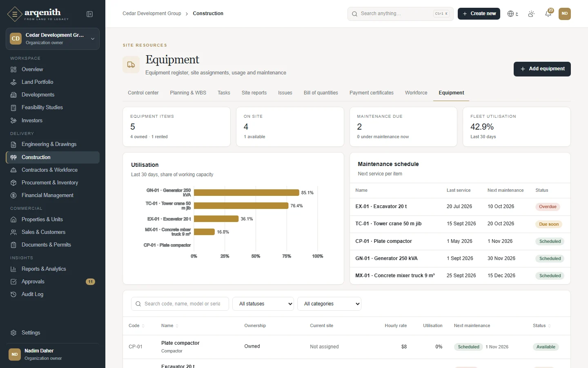
Task: Click the Search code, name, model field
Action: 180,304
